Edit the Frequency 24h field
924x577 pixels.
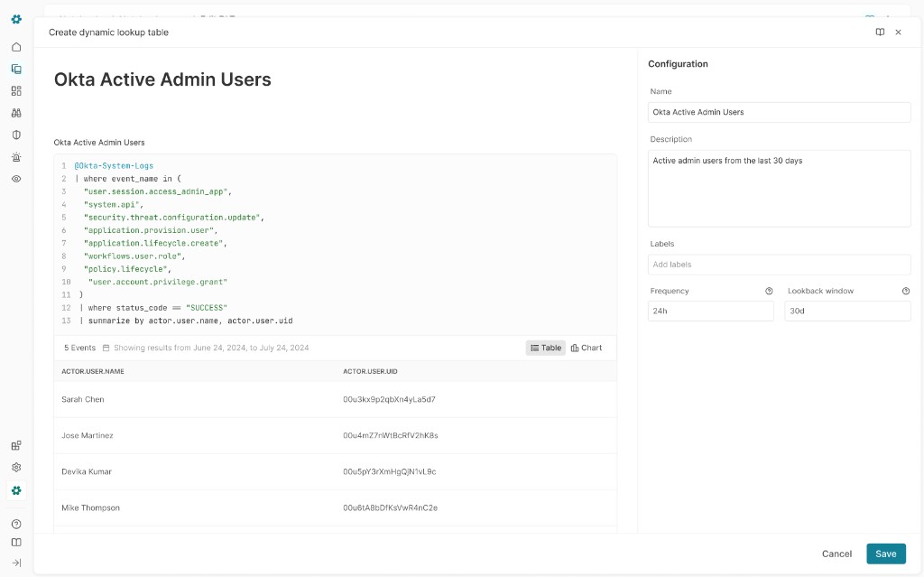pyautogui.click(x=711, y=311)
